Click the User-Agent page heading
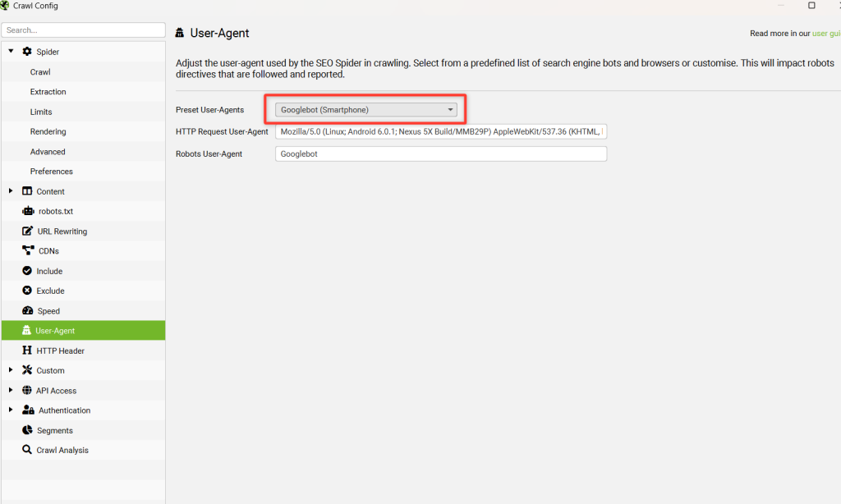The image size is (841, 504). pos(219,33)
